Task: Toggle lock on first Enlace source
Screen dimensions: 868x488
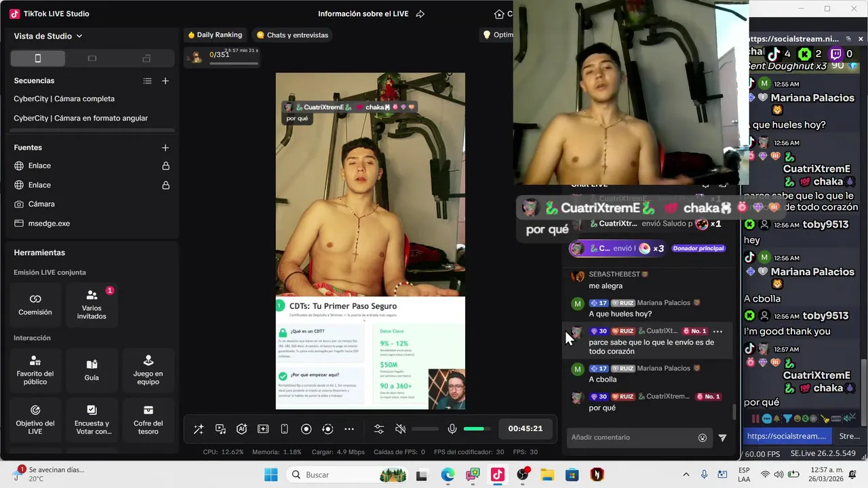Action: (x=165, y=166)
